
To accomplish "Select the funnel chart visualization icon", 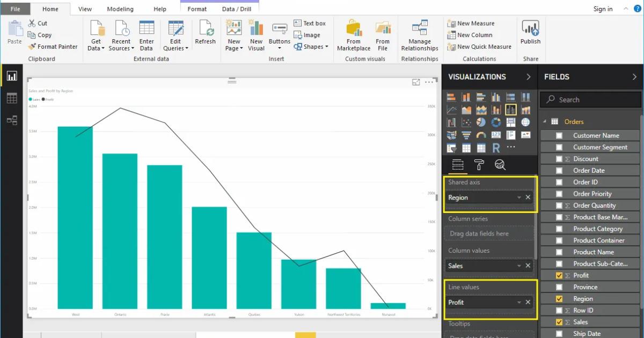I will pos(466,134).
